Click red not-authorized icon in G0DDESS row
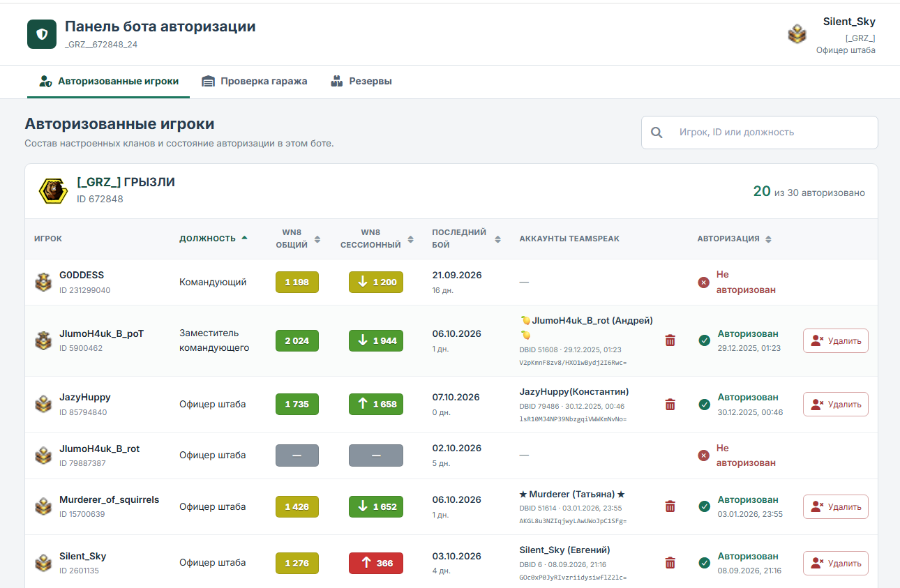The image size is (900, 588). pos(704,282)
